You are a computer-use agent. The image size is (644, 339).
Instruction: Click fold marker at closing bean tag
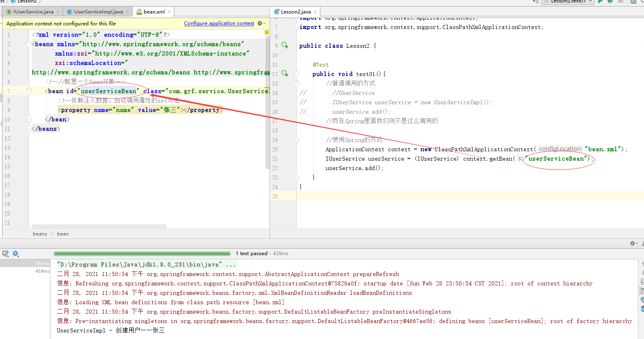[x=29, y=119]
